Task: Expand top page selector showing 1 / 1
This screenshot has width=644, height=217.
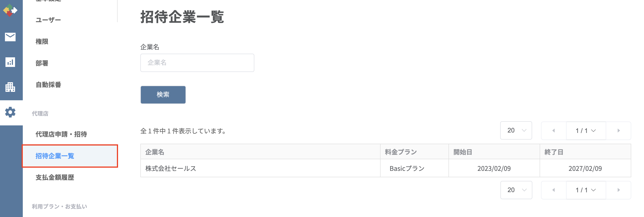Action: point(586,131)
